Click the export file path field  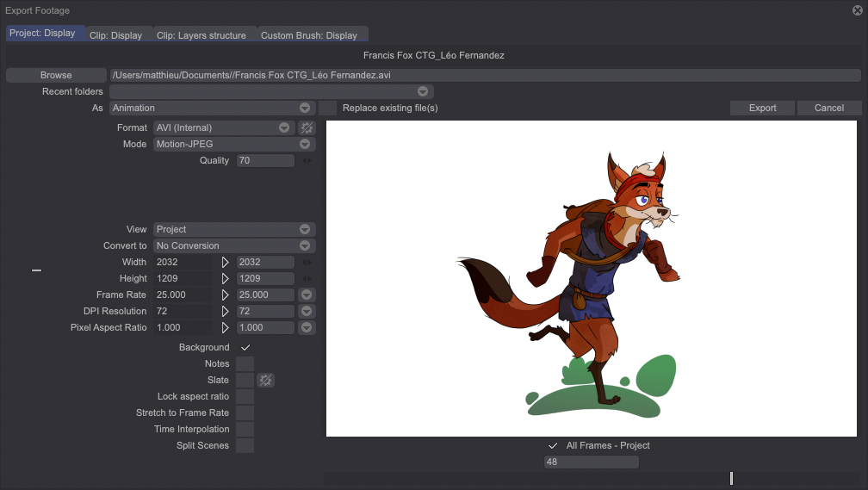tap(485, 75)
